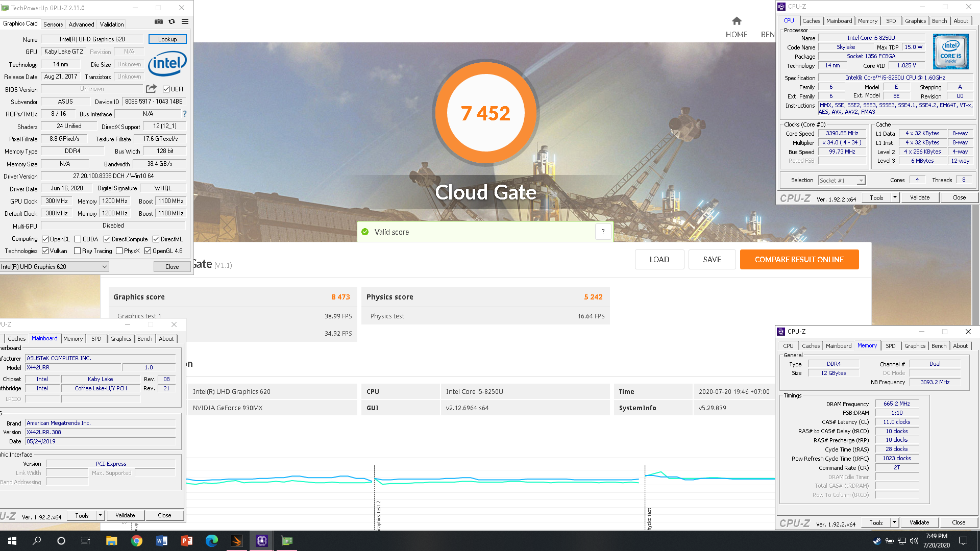
Task: Toggle the DirectML checkbox
Action: tap(156, 239)
